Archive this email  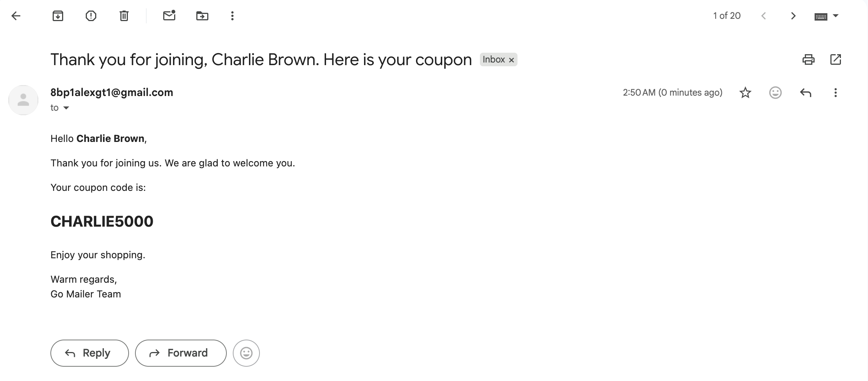click(58, 16)
